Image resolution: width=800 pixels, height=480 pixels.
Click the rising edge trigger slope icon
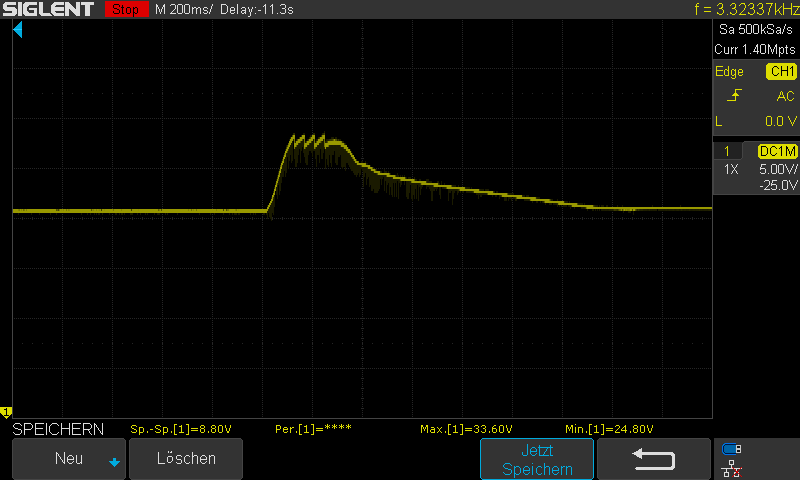(734, 95)
